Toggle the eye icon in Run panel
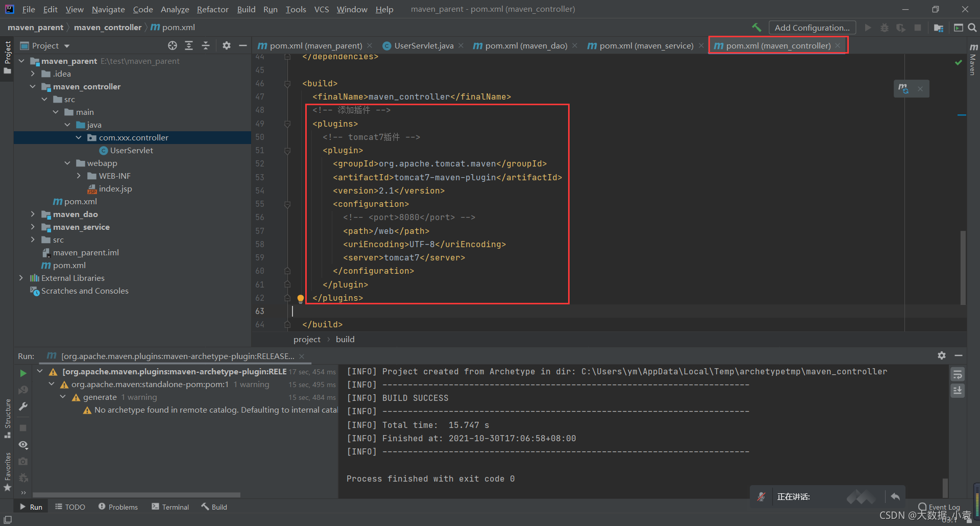 (23, 445)
